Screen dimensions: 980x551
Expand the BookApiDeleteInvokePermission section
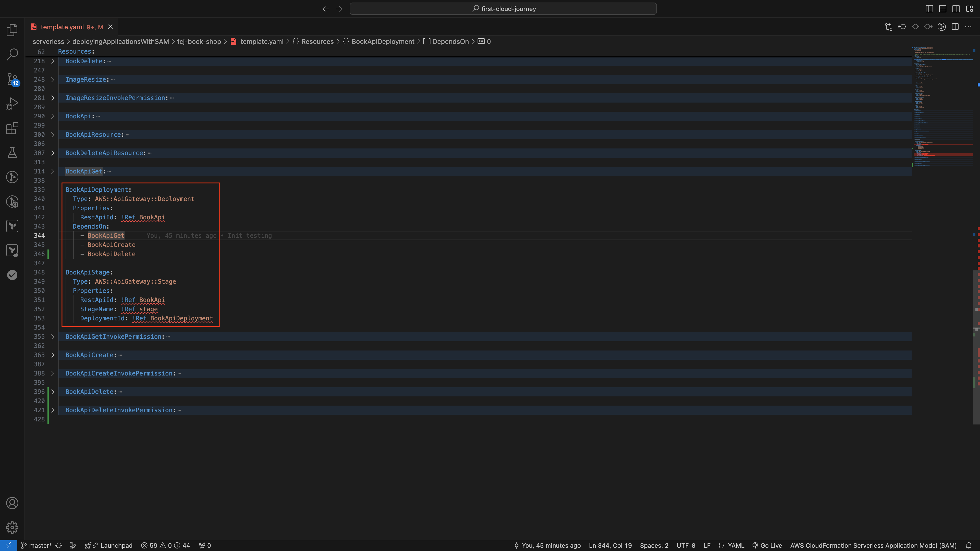pos(53,410)
